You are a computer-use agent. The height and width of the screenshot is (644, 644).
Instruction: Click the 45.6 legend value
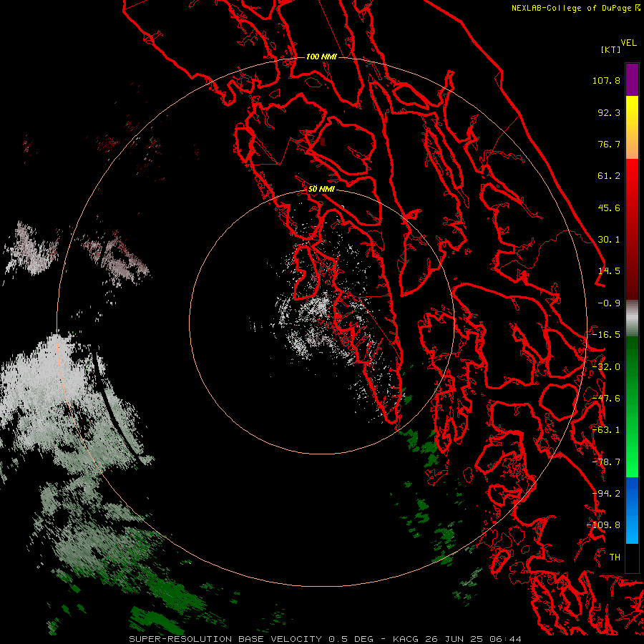coord(609,208)
